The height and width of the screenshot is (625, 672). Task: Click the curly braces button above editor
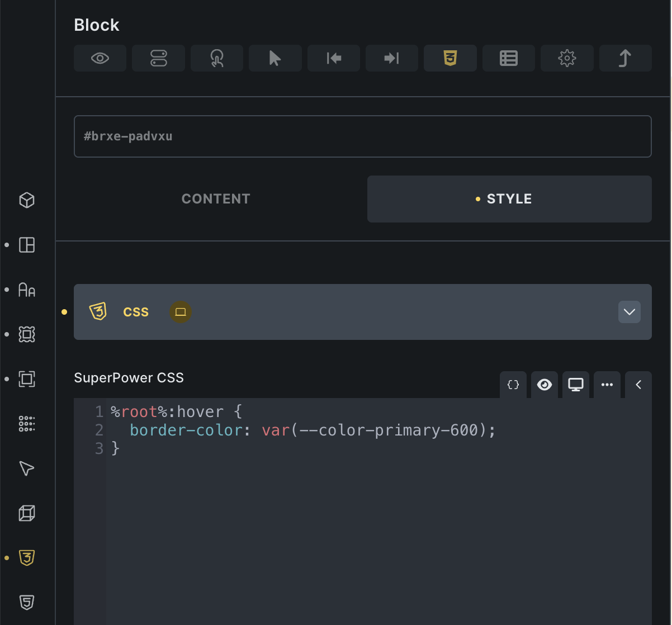[513, 385]
